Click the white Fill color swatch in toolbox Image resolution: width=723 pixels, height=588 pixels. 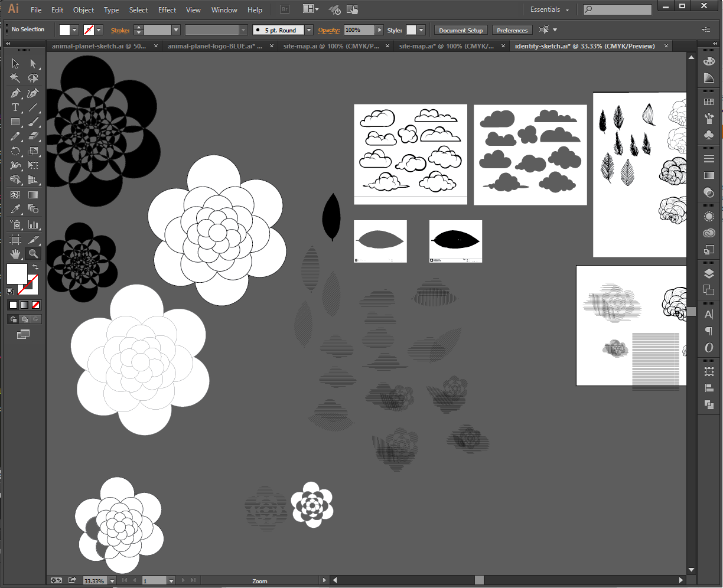point(17,274)
